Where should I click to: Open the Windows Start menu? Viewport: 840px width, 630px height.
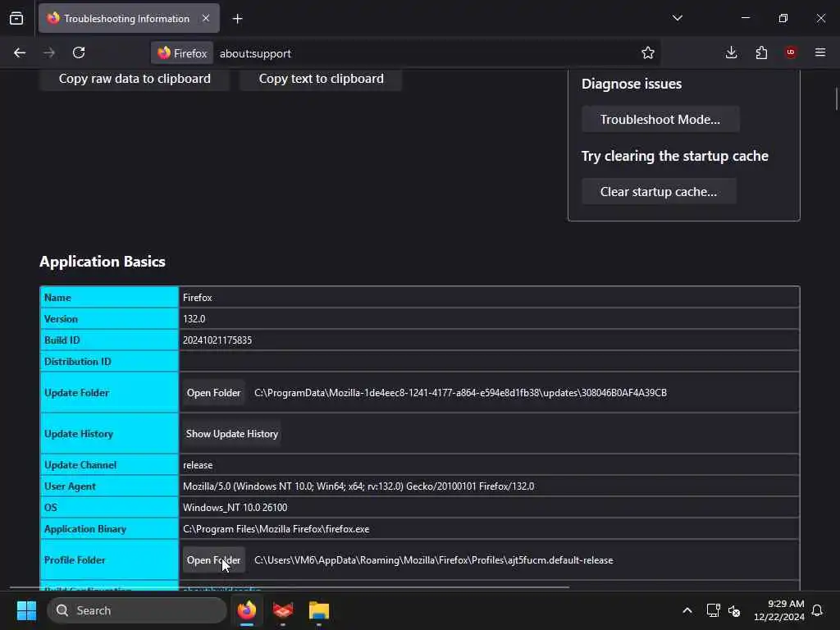point(26,610)
